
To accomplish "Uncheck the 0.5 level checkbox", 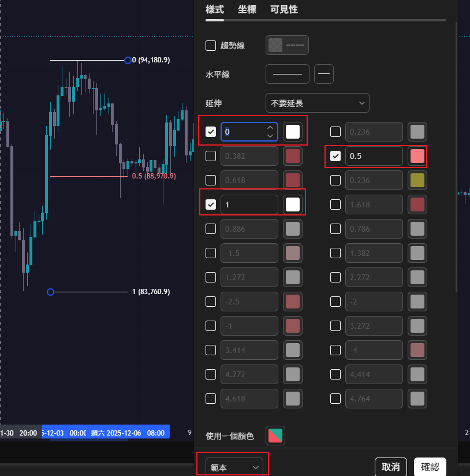I will (335, 156).
